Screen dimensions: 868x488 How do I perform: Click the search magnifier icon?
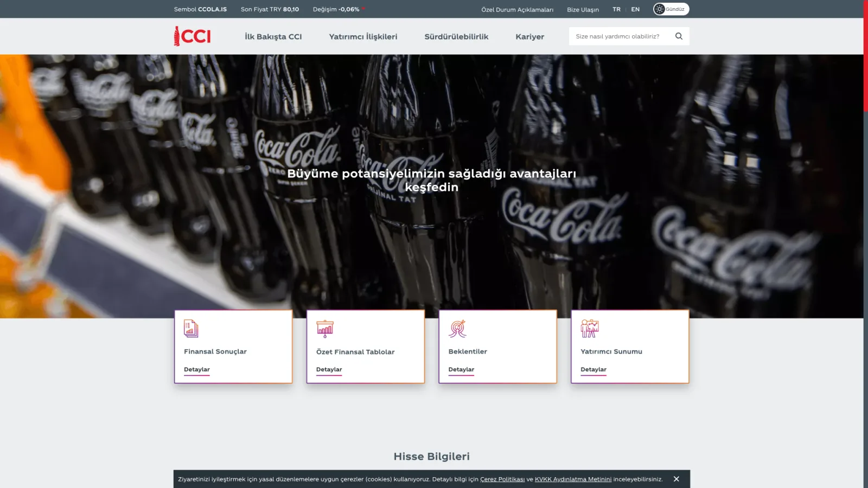679,36
